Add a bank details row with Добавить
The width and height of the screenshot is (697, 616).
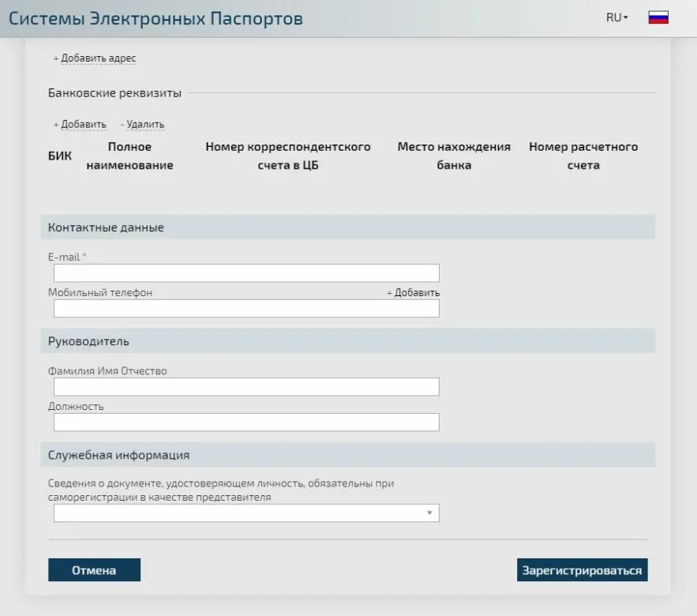pyautogui.click(x=80, y=125)
